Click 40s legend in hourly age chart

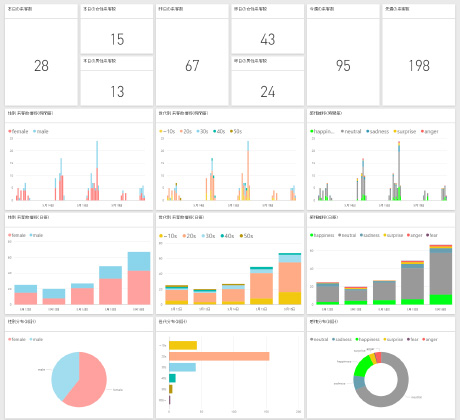(x=219, y=131)
